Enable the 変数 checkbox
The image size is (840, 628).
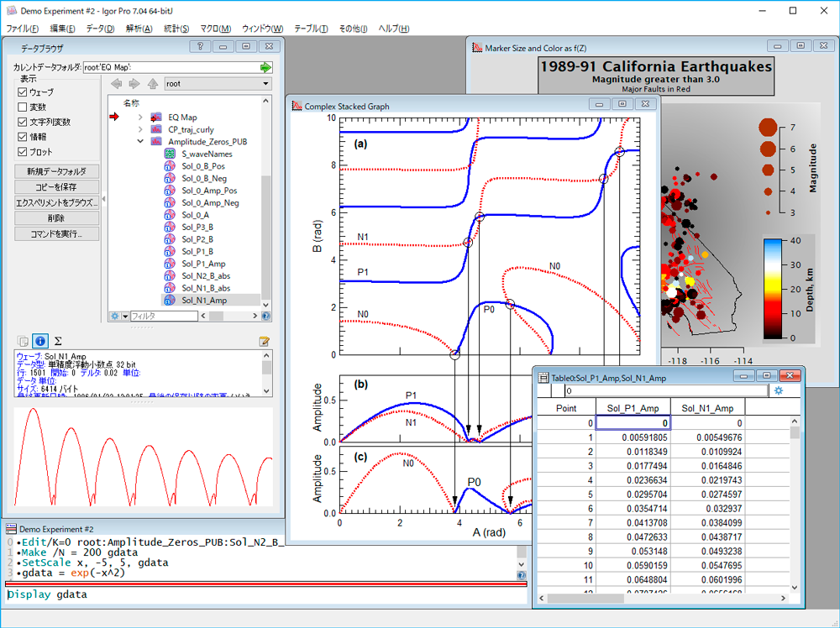(x=23, y=107)
